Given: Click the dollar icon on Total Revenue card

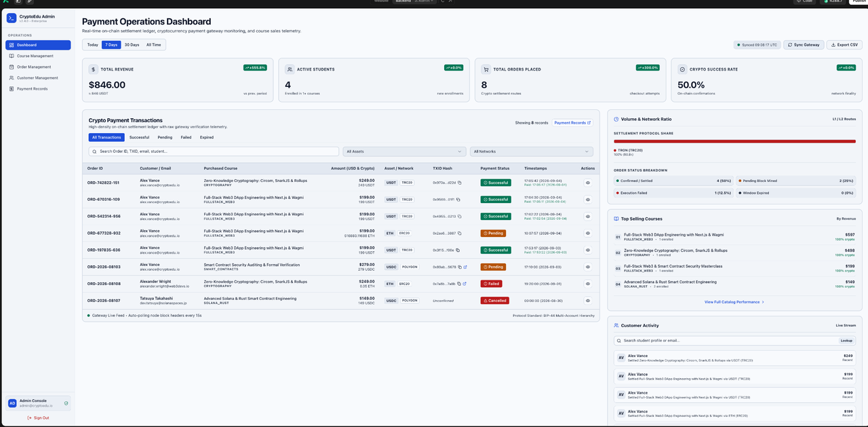Looking at the screenshot, I should coord(94,69).
